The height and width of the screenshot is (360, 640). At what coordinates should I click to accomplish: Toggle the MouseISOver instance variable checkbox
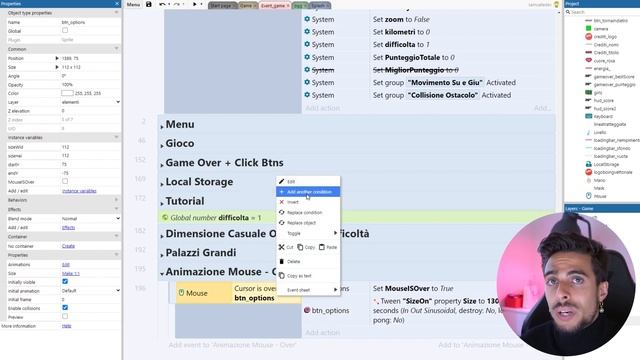click(65, 181)
